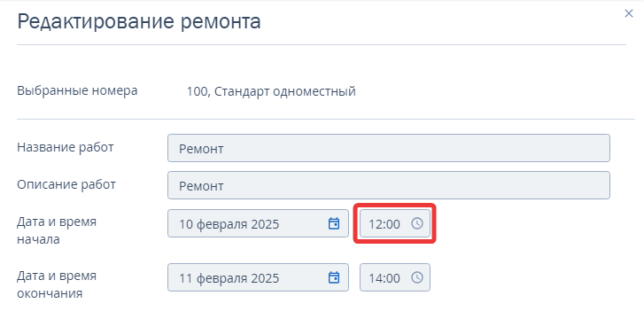
Task: Click the 100, Стандарт одноместный room text
Action: (271, 91)
